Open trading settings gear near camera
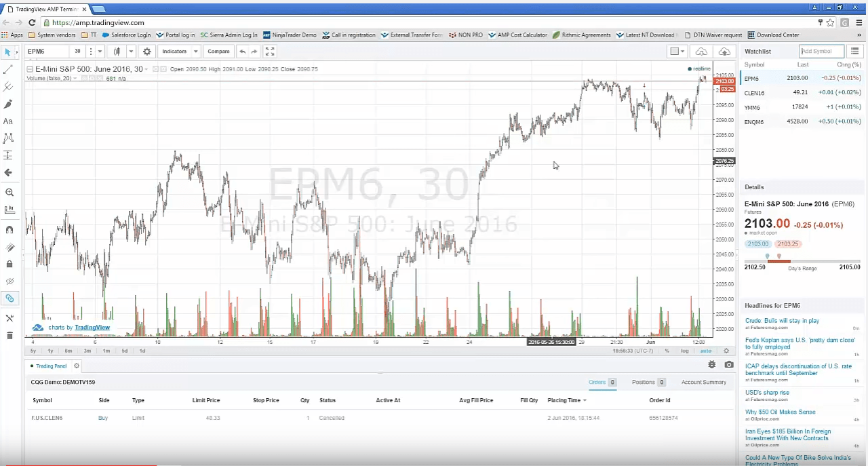 pos(712,364)
